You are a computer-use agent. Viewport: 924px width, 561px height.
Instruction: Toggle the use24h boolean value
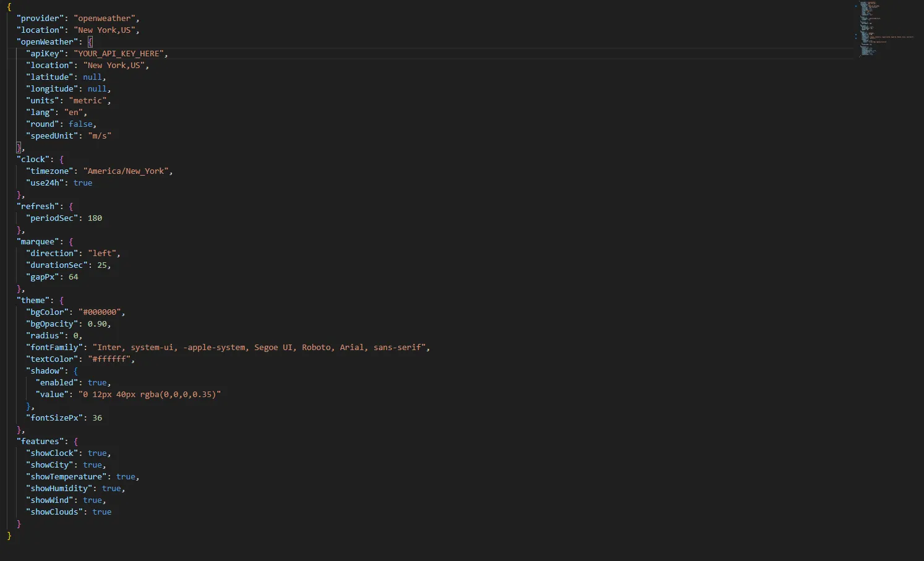(83, 182)
